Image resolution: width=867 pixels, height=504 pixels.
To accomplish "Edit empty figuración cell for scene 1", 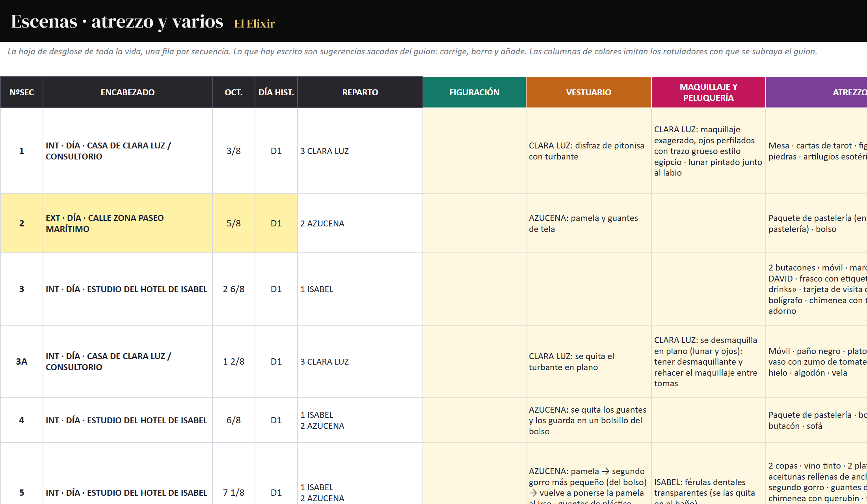I will click(x=474, y=151).
